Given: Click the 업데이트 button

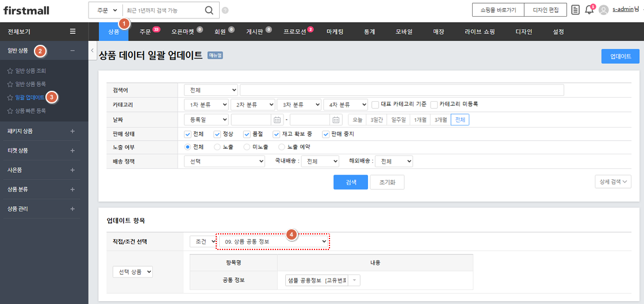Looking at the screenshot, I should pos(620,56).
